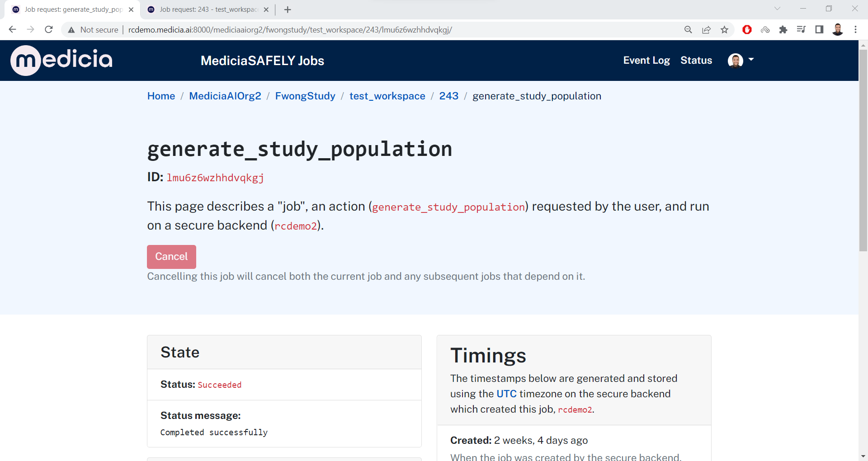The image size is (868, 461).
Task: Bookmark this page with the star icon
Action: (724, 30)
